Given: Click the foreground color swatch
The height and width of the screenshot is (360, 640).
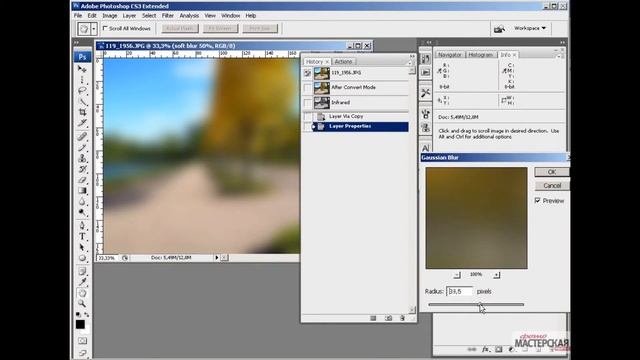Looking at the screenshot, I should pyautogui.click(x=80, y=324).
